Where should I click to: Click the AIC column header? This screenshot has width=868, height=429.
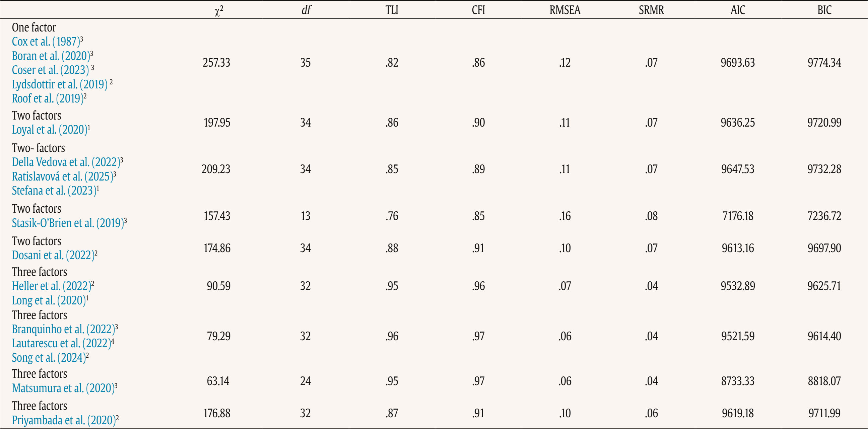[738, 10]
